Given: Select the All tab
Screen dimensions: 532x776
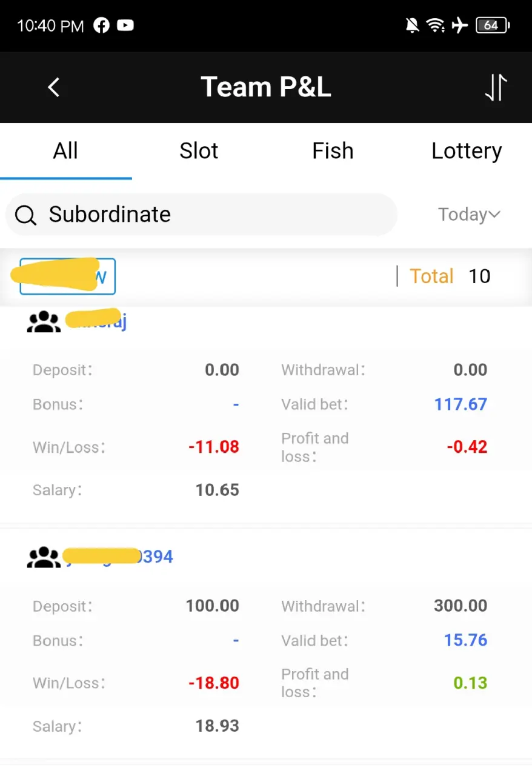Looking at the screenshot, I should click(x=66, y=151).
